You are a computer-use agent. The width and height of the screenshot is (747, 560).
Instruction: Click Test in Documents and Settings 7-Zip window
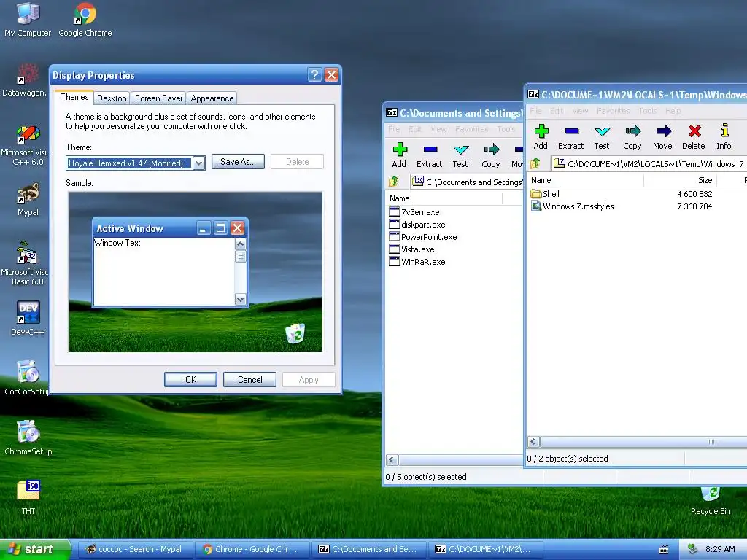pyautogui.click(x=460, y=155)
